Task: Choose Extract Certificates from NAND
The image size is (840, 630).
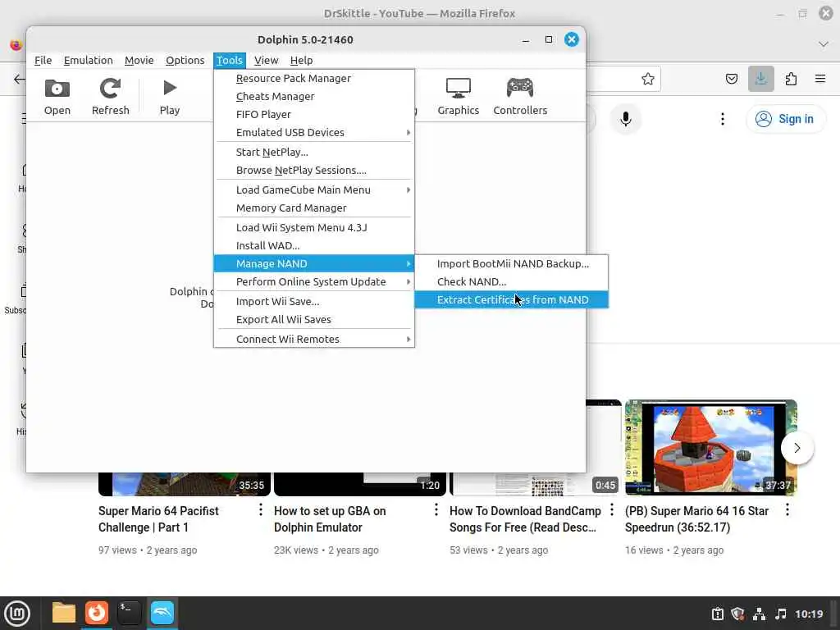Action: (512, 300)
